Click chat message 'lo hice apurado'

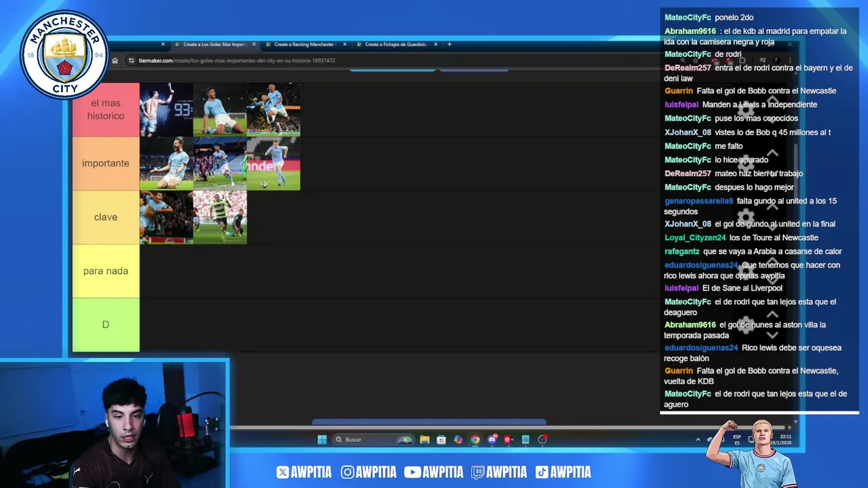pyautogui.click(x=741, y=160)
